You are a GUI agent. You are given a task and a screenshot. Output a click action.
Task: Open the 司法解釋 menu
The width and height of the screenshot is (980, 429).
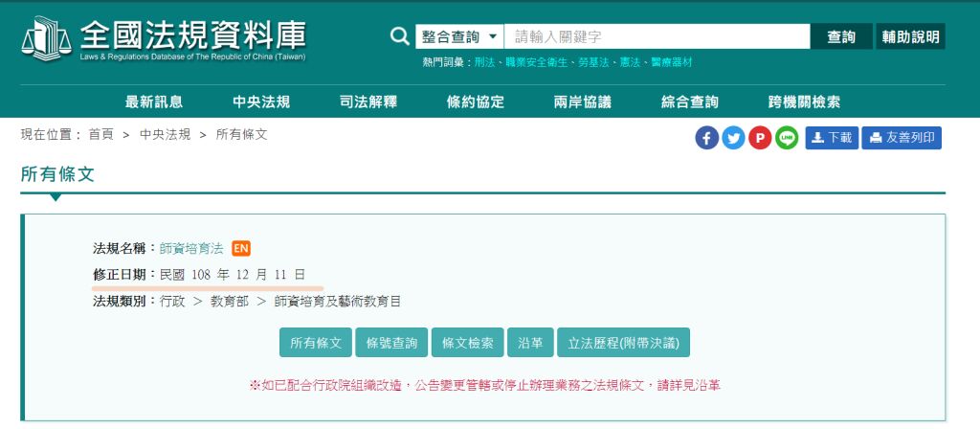[x=368, y=102]
